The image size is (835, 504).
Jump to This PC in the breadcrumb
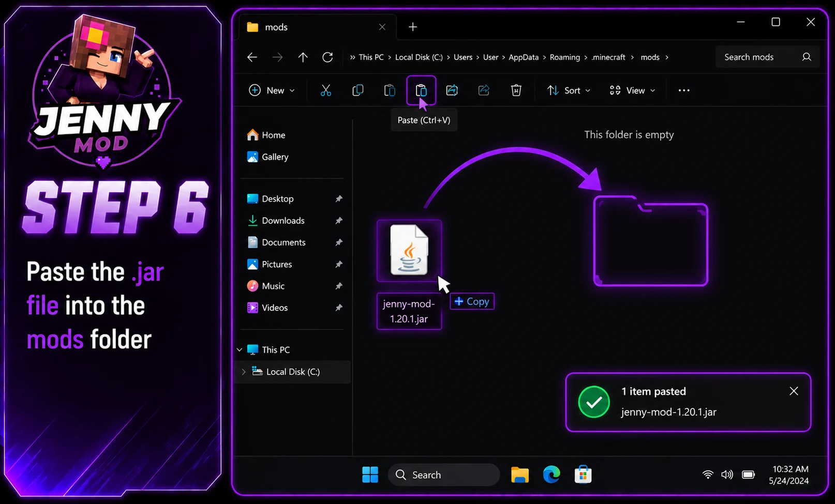pos(371,57)
